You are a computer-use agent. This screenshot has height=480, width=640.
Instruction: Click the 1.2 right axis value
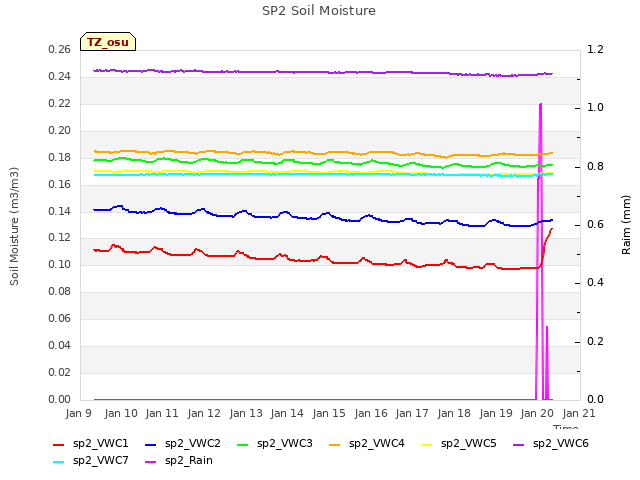[x=595, y=50]
